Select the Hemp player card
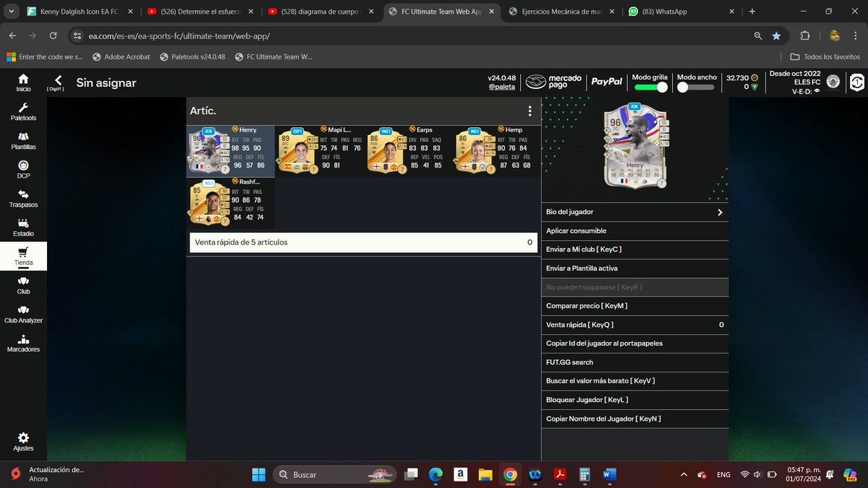Image resolution: width=868 pixels, height=488 pixels. coord(497,151)
